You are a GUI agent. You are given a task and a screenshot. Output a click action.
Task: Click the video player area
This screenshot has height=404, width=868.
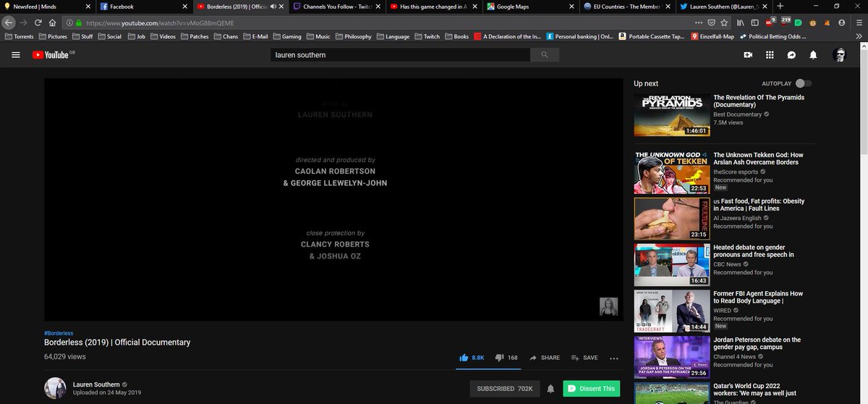tap(333, 199)
